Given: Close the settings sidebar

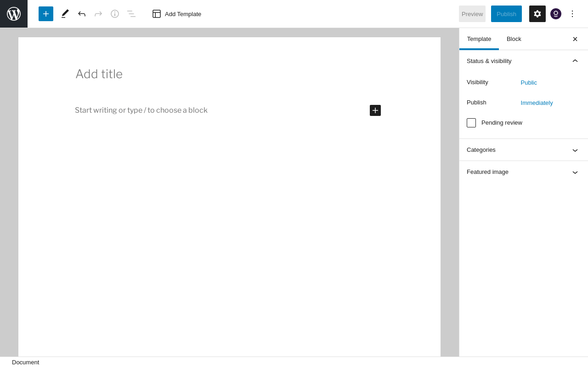Looking at the screenshot, I should tap(575, 39).
